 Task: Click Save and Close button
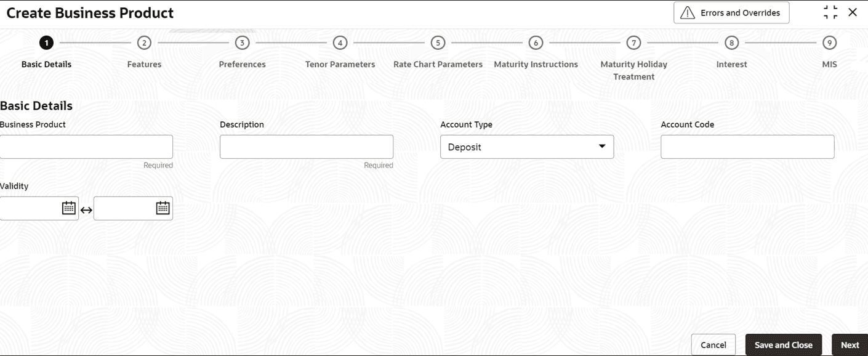coord(783,345)
